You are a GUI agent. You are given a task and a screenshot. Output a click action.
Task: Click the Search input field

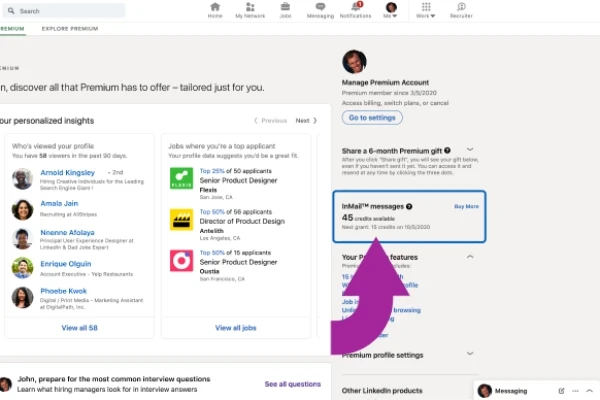(x=64, y=11)
